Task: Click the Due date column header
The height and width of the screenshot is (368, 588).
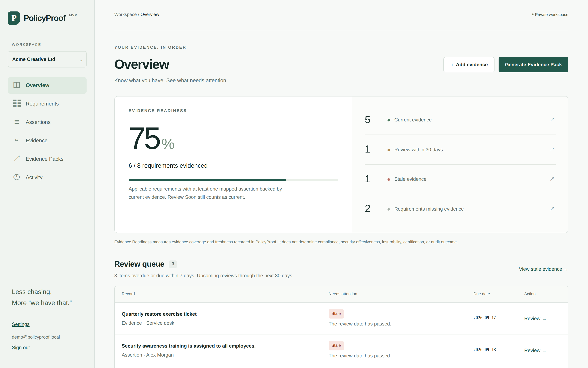Action: (482, 294)
